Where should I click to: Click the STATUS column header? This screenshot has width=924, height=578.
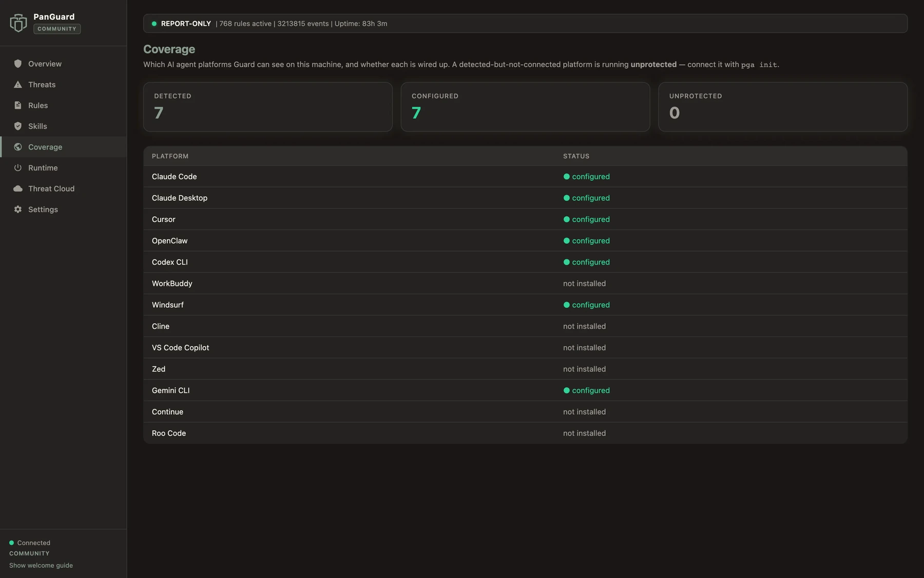click(x=576, y=156)
